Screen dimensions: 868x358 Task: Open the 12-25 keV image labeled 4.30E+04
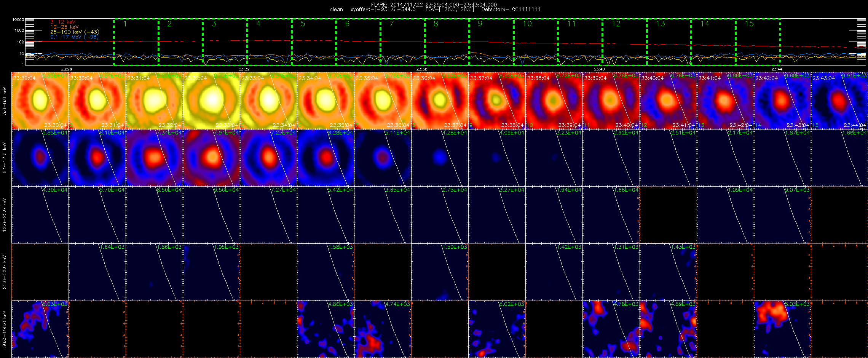click(x=40, y=215)
